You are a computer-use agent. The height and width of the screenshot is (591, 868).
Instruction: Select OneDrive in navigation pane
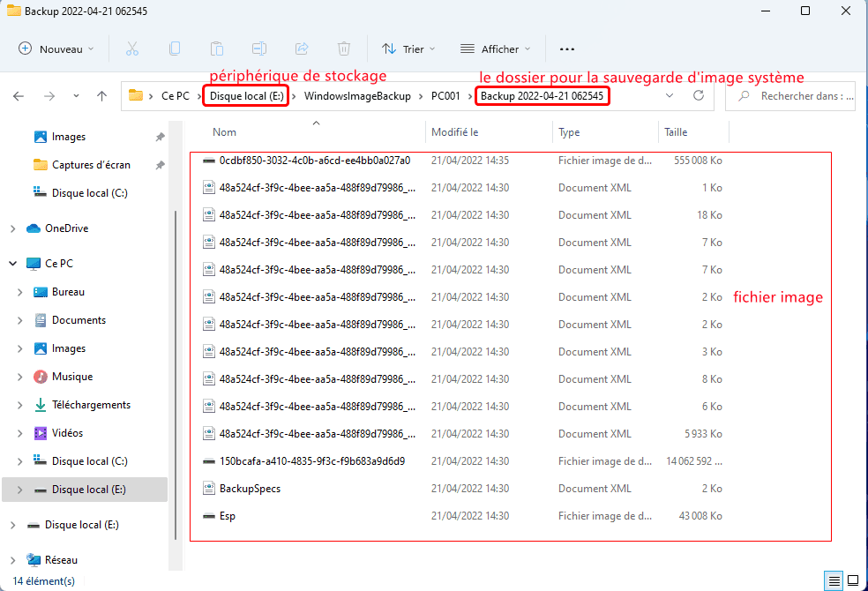click(x=66, y=228)
